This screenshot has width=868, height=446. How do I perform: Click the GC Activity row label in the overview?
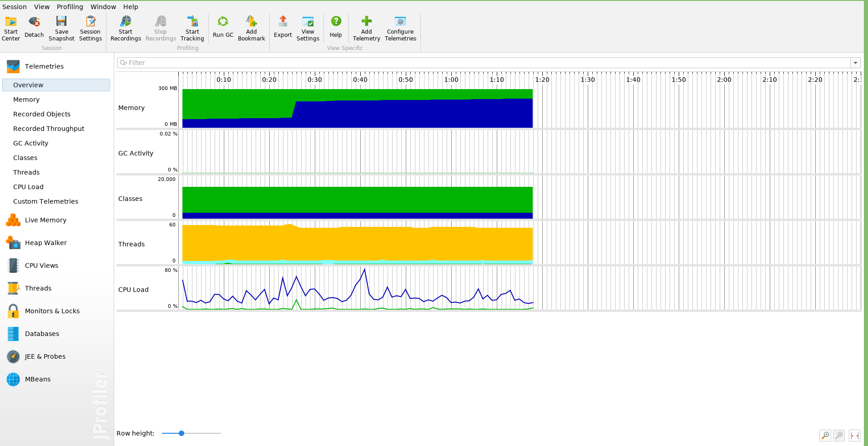click(136, 153)
